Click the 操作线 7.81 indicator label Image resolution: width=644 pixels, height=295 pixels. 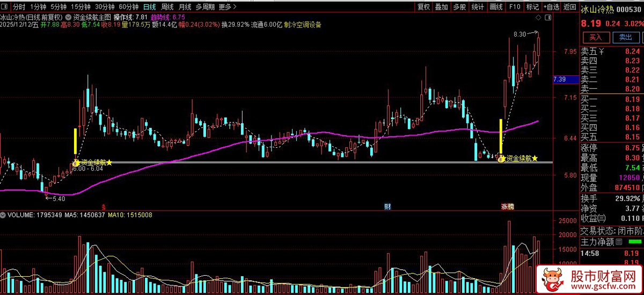coord(130,17)
